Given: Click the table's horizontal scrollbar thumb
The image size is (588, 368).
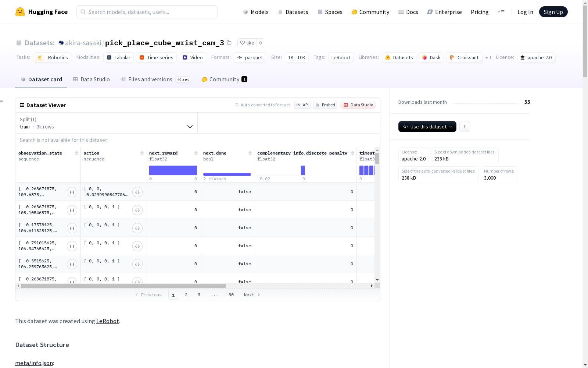Looking at the screenshot, I should click(x=123, y=286).
